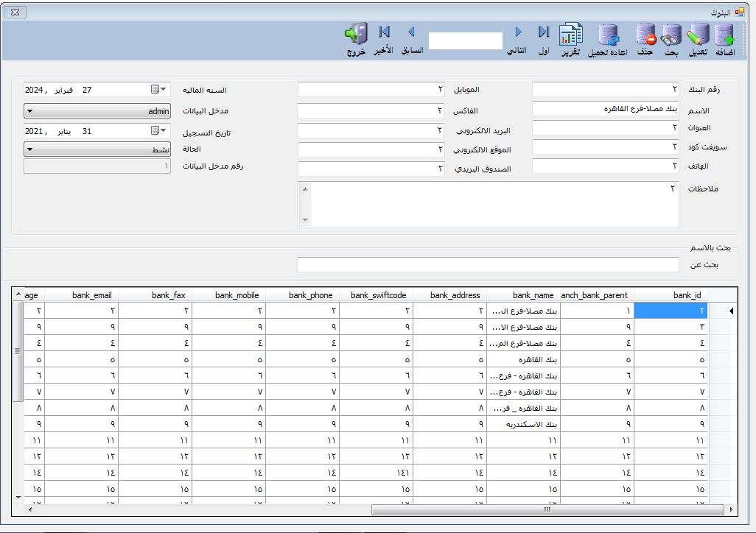The image size is (756, 533).
Task: Go to the التالي (Next) record arrow
Action: pyautogui.click(x=518, y=32)
